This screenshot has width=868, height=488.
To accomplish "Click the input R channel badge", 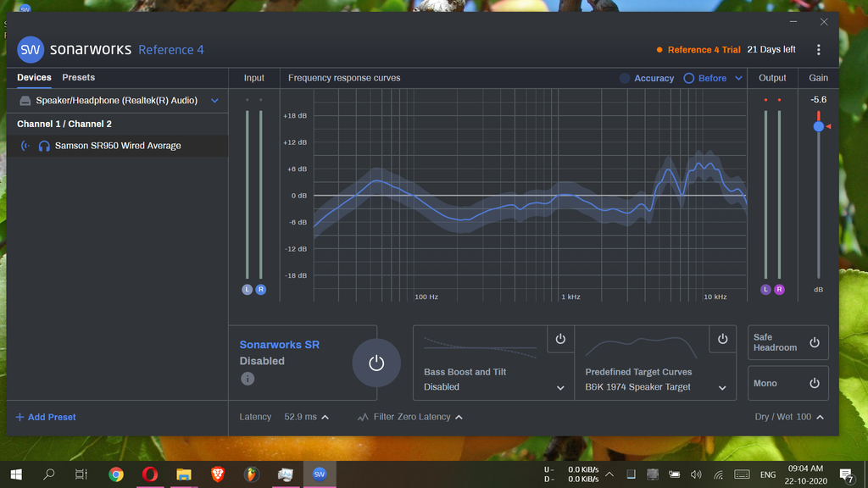I will click(261, 290).
